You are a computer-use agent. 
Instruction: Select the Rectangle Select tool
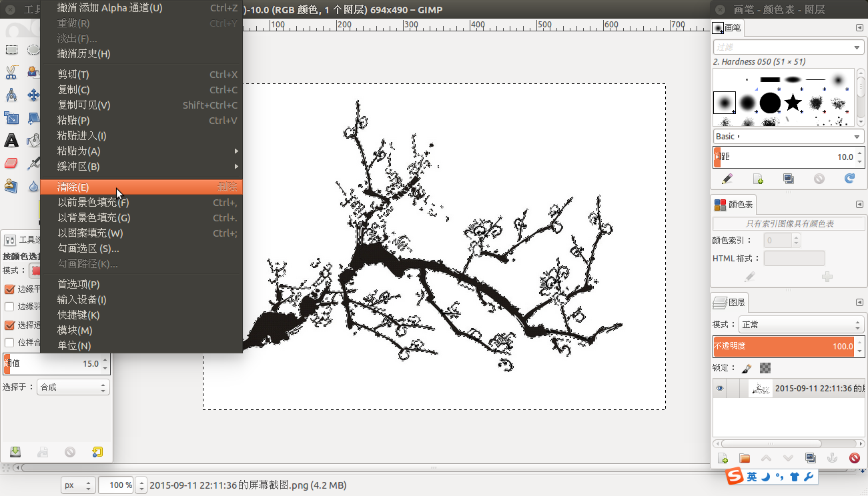[11, 49]
